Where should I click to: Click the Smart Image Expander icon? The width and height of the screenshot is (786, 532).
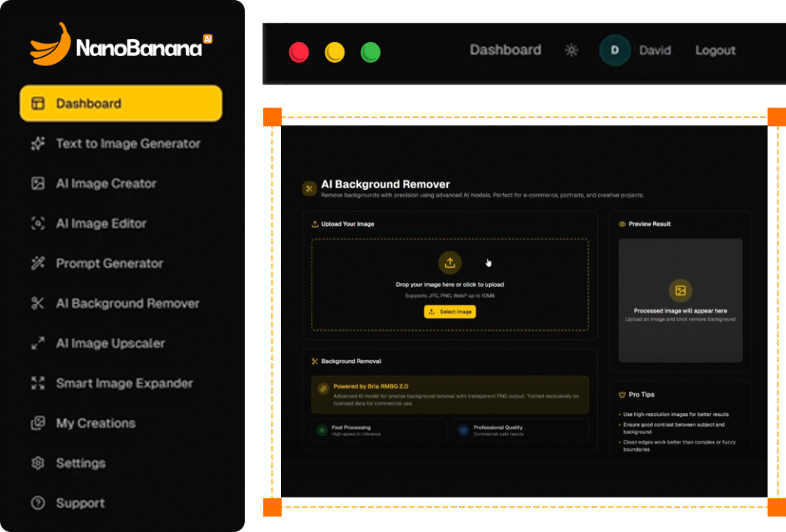[x=38, y=383]
